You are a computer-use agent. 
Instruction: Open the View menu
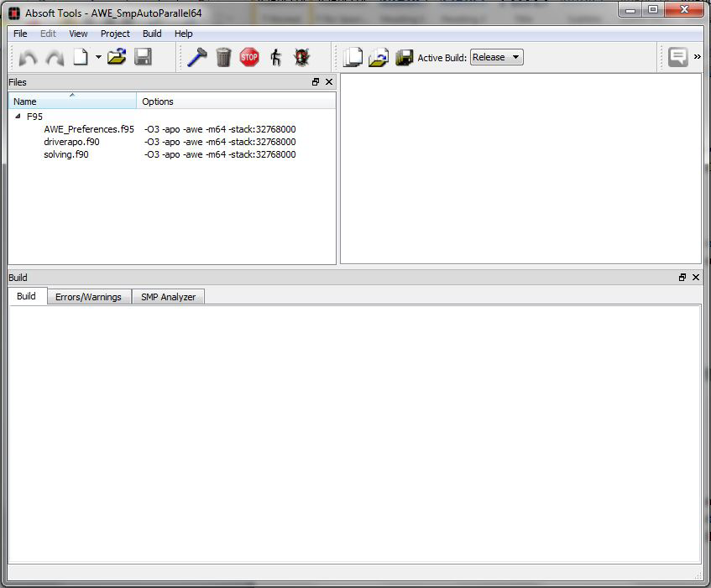click(x=78, y=34)
